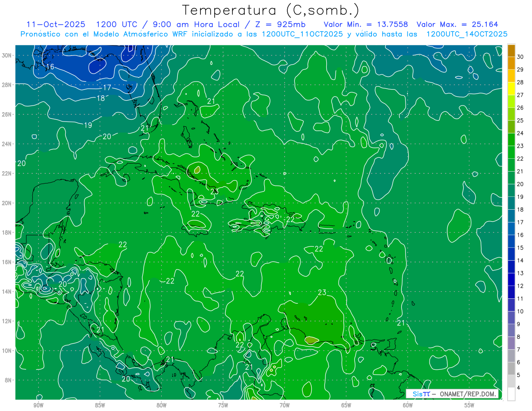This screenshot has width=532, height=411.
Task: Click the "90W" longitude label
Action: coord(38,405)
